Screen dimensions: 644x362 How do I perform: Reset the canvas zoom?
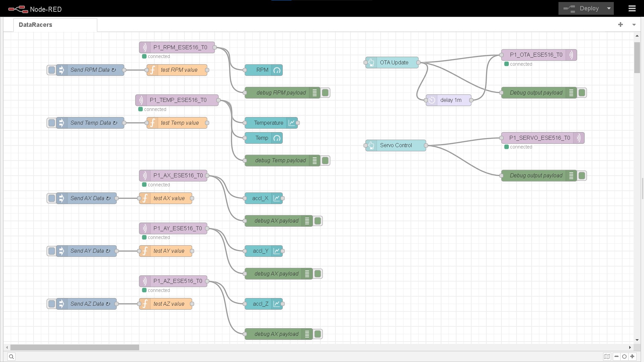624,357
